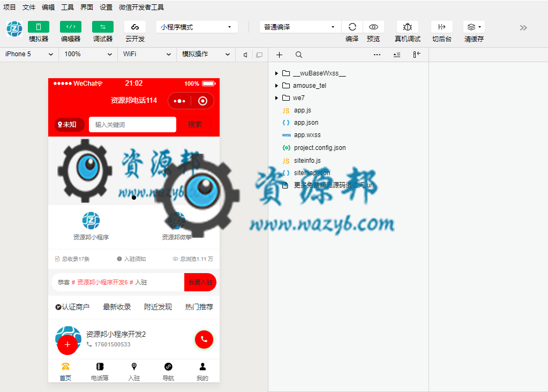Open the mini program mode dropdown
Viewport: 548px width, 392px height.
197,27
